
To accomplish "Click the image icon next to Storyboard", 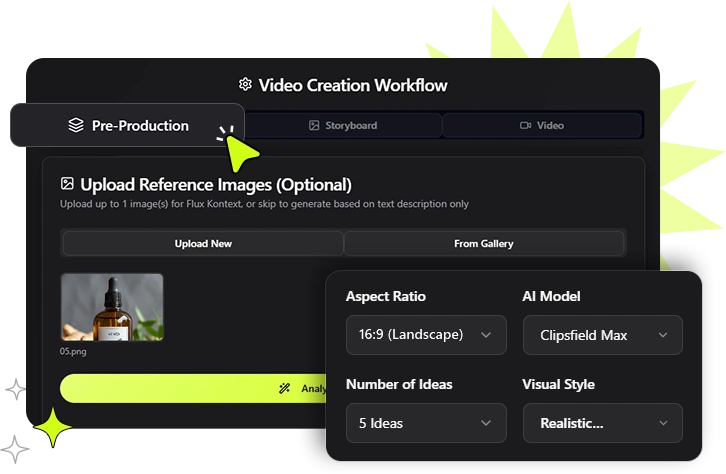I will (x=314, y=126).
